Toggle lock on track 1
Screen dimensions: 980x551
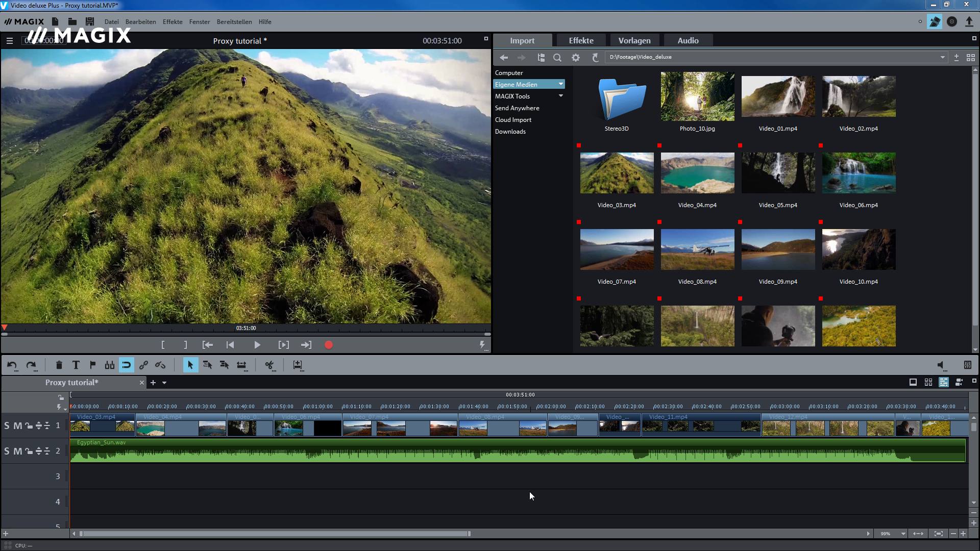coord(29,425)
